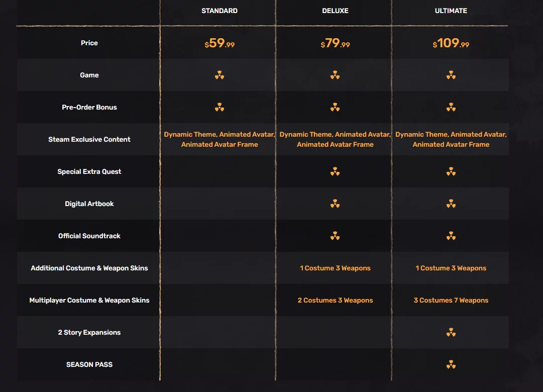Select the STANDARD column header
Image resolution: width=543 pixels, height=392 pixels.
coord(220,11)
